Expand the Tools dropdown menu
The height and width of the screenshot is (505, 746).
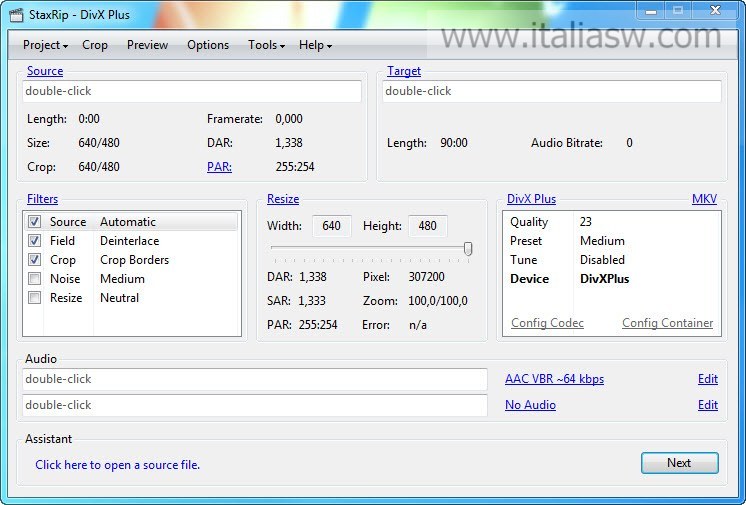(x=266, y=45)
